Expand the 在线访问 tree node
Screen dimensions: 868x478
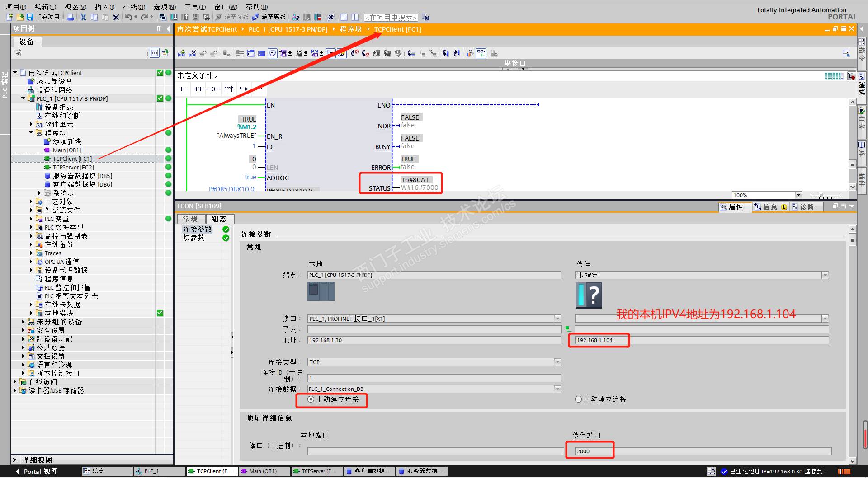[15, 382]
